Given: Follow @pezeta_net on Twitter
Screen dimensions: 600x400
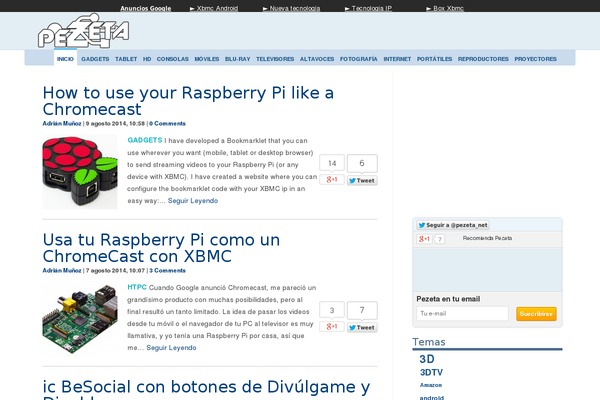Looking at the screenshot, I should [453, 225].
